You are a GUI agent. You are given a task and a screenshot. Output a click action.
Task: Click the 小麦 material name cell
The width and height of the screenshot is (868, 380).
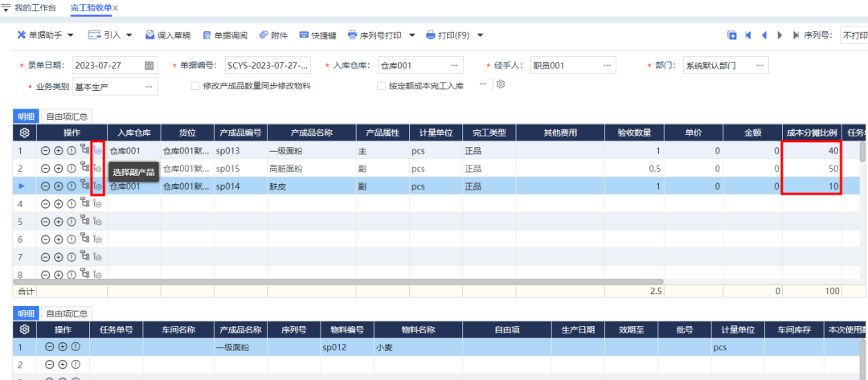[x=419, y=347]
